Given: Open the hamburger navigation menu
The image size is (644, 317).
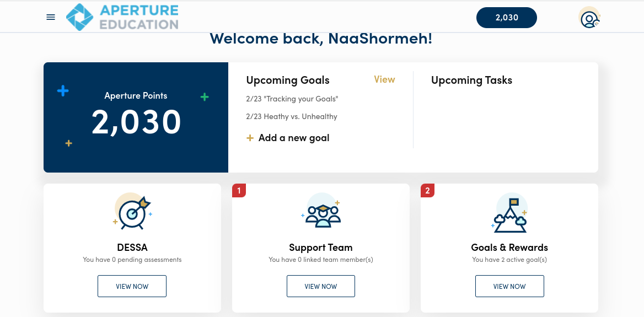Looking at the screenshot, I should click(x=51, y=17).
